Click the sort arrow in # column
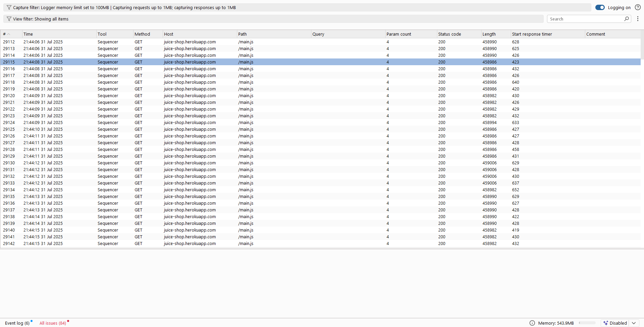The image size is (644, 327). pyautogui.click(x=9, y=34)
